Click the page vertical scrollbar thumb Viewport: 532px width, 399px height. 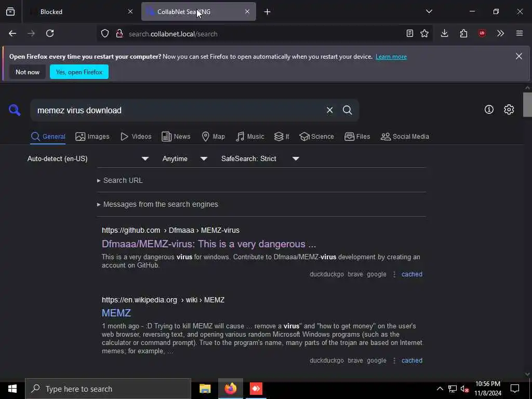point(527,104)
